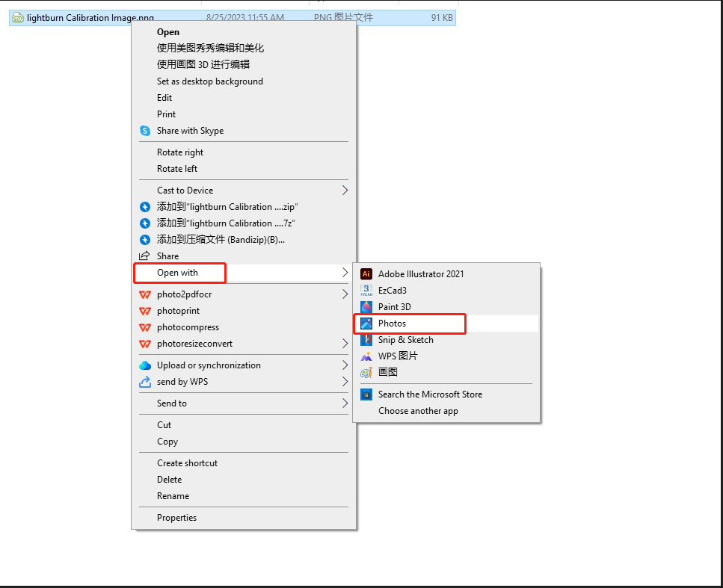This screenshot has width=723, height=588.
Task: Select 使用画图 3D 进行编辑 menu entry
Action: pyautogui.click(x=244, y=64)
